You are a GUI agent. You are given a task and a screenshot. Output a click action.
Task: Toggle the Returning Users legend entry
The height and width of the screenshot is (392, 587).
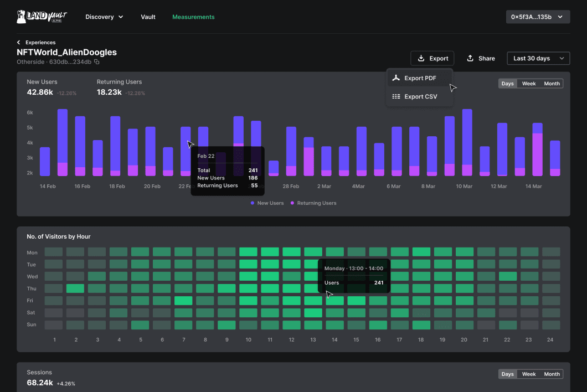[x=313, y=203]
